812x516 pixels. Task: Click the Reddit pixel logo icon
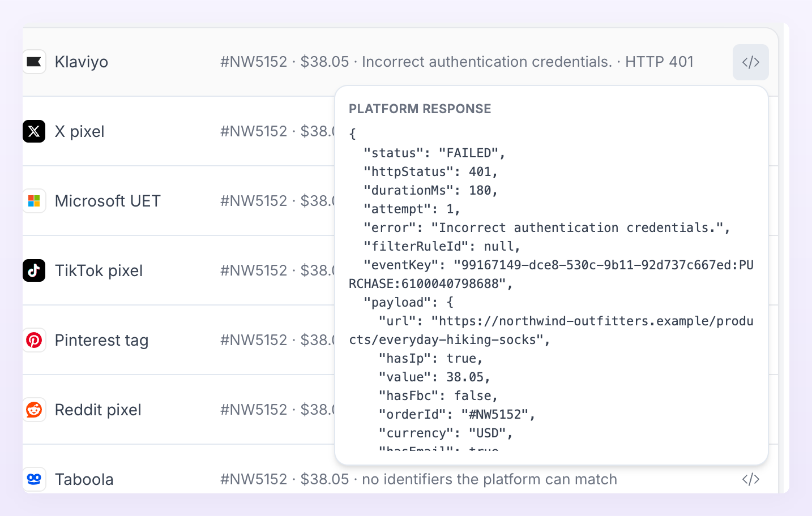[34, 410]
